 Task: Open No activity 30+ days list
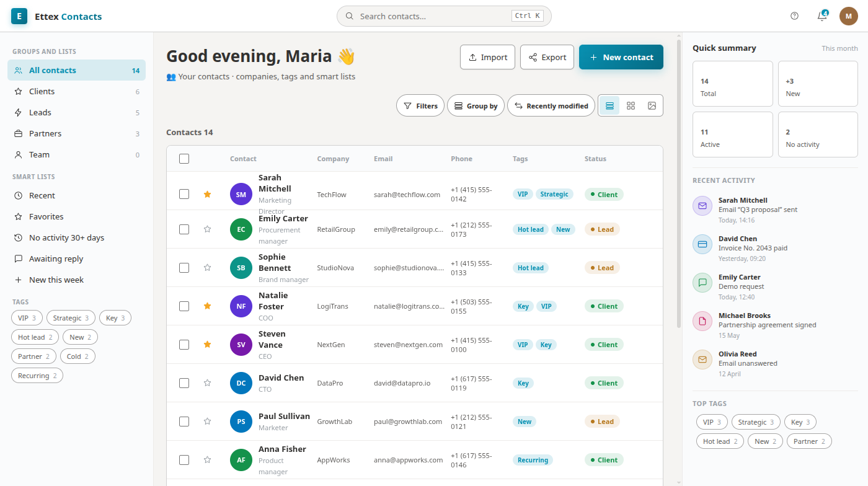(76, 237)
